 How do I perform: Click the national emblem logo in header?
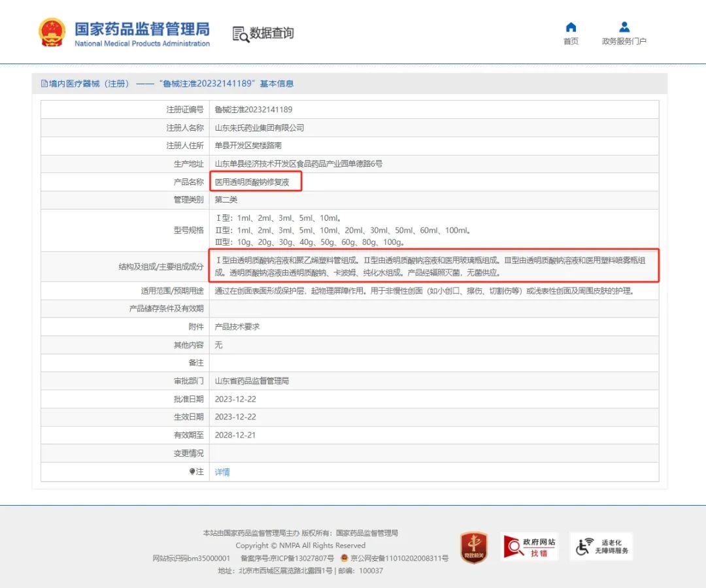click(x=52, y=32)
